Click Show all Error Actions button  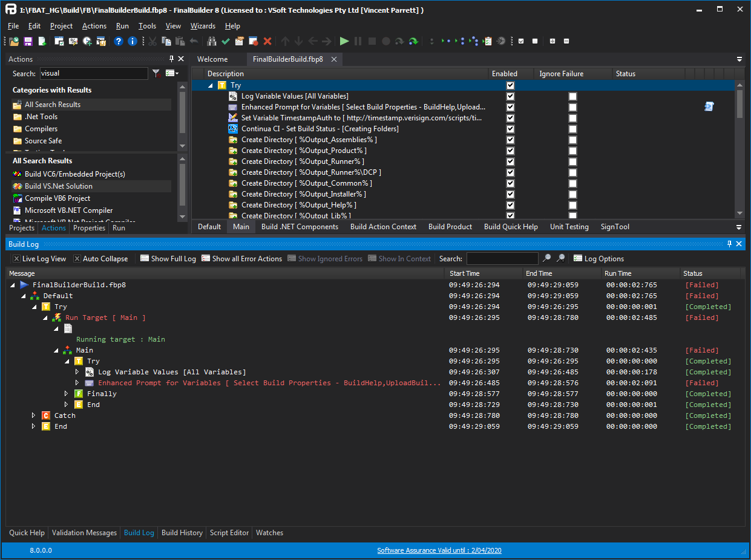242,259
